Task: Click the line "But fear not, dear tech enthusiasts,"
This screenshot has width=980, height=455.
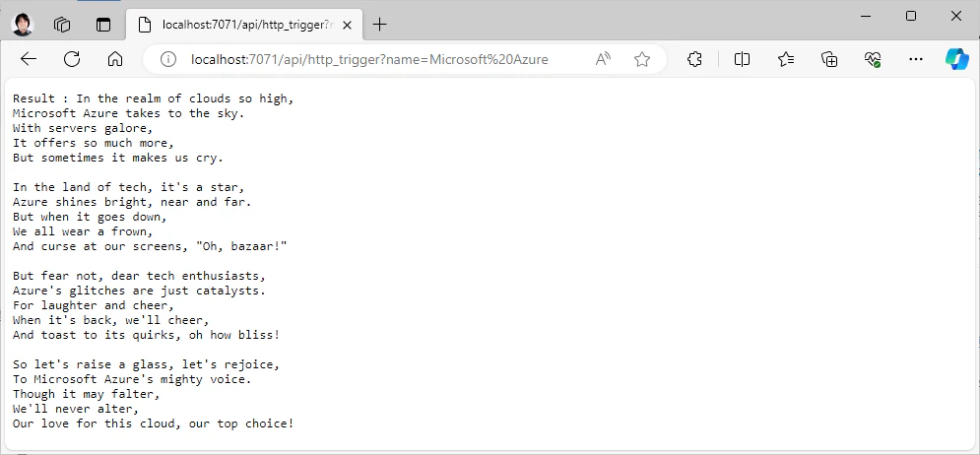Action: pos(140,276)
